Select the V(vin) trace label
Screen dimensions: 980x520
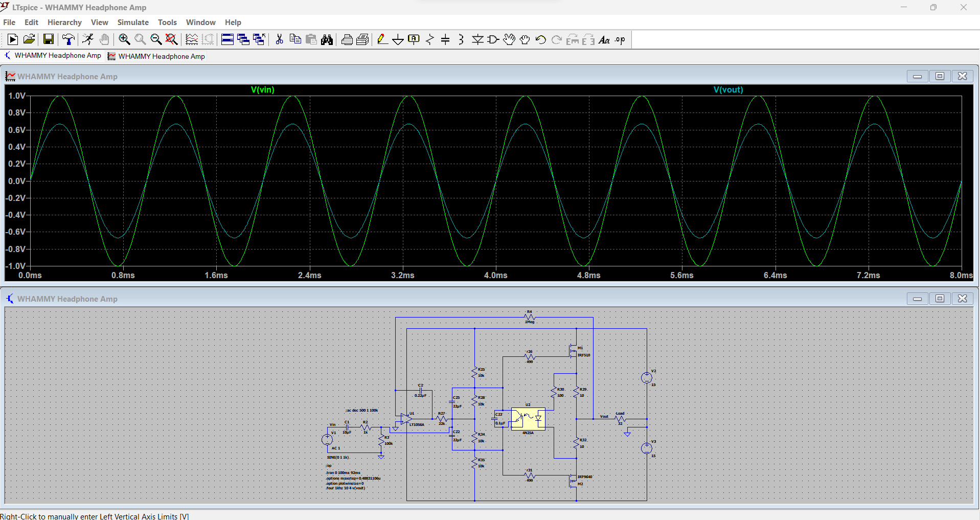click(263, 89)
